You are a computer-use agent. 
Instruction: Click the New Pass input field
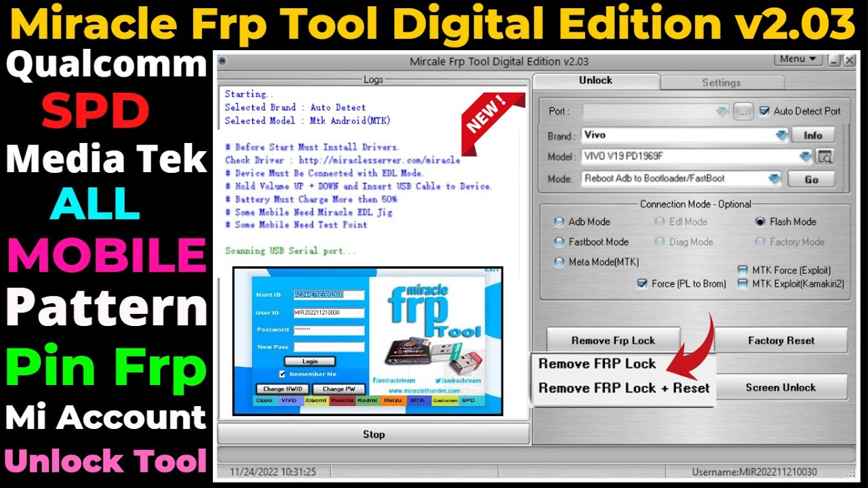tap(329, 346)
